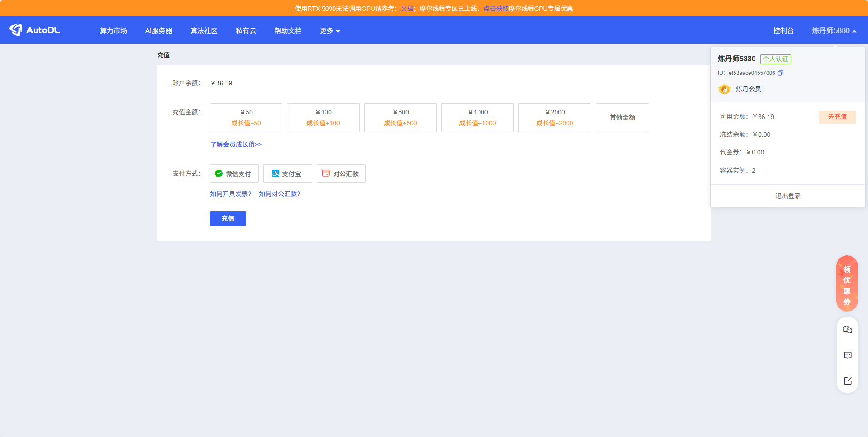This screenshot has height=437, width=868.
Task: Click the 代金券: ¥0.00 entry
Action: (x=742, y=152)
